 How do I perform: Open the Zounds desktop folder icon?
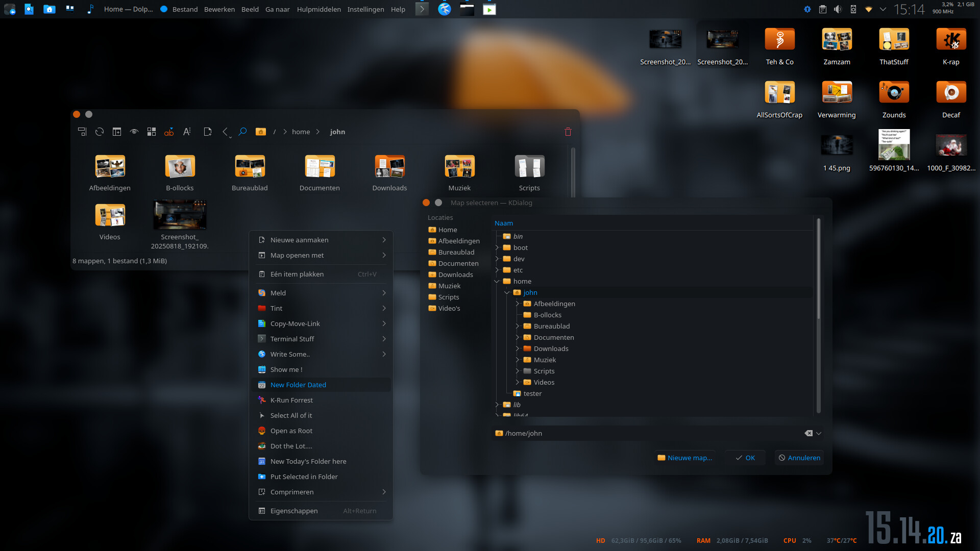click(894, 93)
